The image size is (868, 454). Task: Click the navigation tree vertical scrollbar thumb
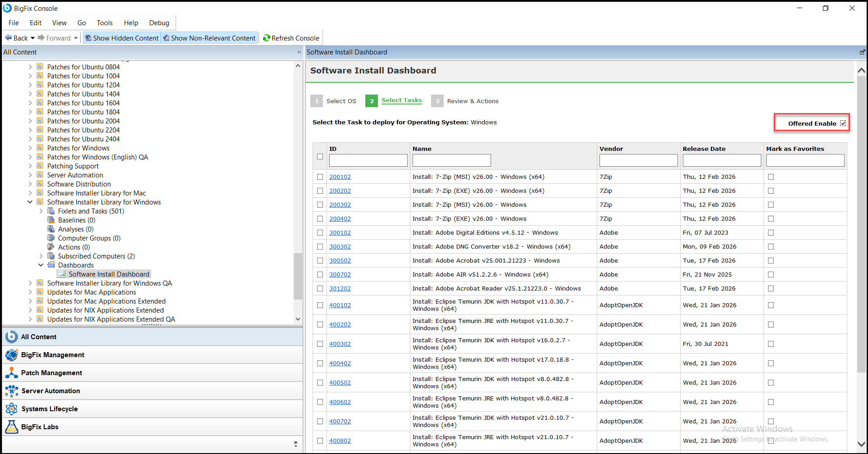297,276
